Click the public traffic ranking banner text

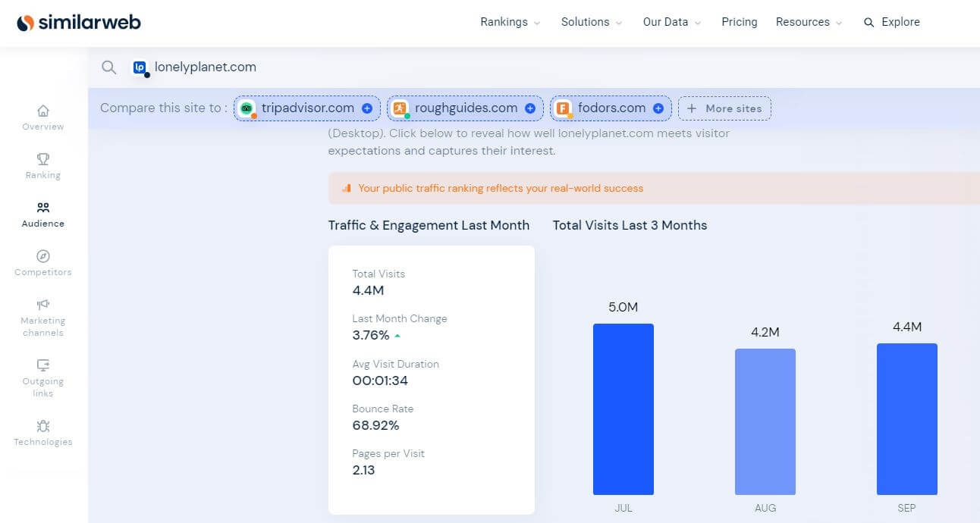click(501, 188)
